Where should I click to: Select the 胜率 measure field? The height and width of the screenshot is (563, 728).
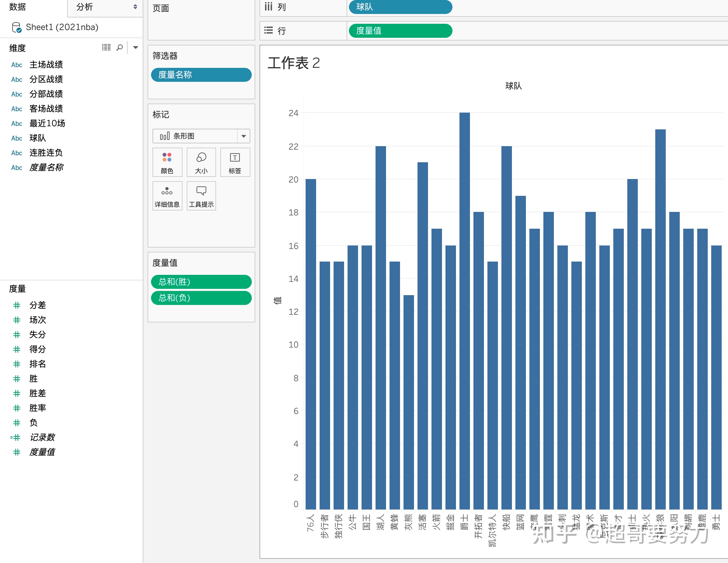(x=38, y=408)
